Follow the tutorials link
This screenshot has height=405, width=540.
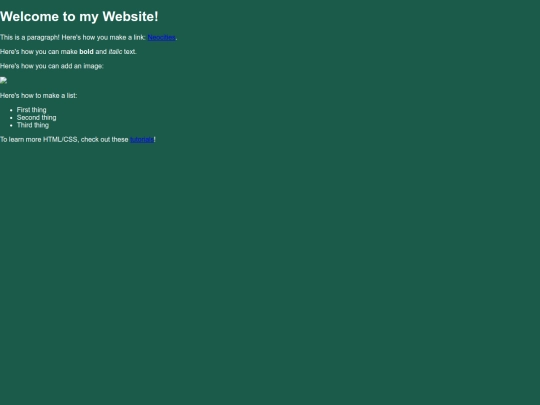coord(142,139)
